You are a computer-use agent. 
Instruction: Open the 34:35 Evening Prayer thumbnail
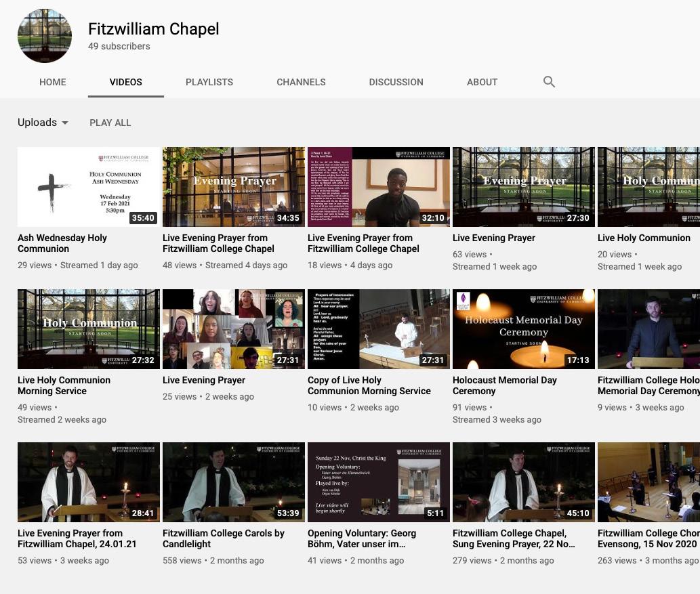point(234,187)
